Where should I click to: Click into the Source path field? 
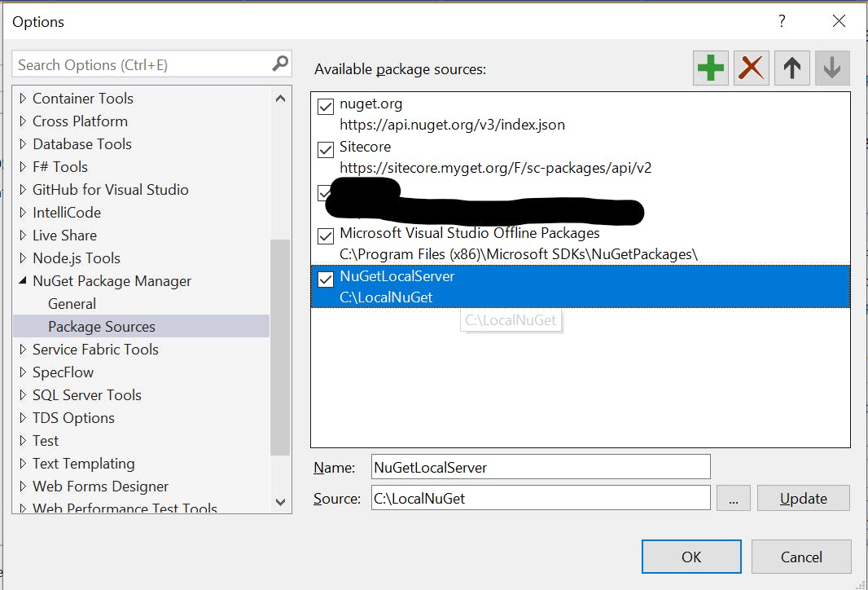[541, 498]
